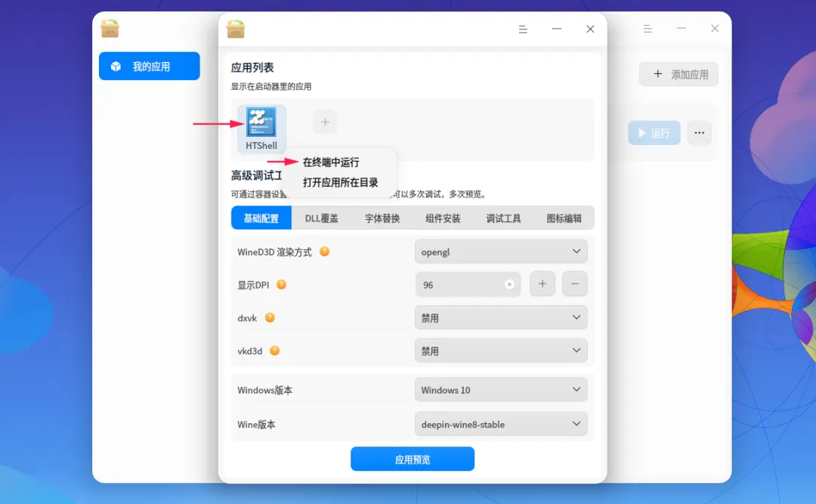Image resolution: width=816 pixels, height=504 pixels.
Task: Click the vkd3d help question icon
Action: [274, 351]
